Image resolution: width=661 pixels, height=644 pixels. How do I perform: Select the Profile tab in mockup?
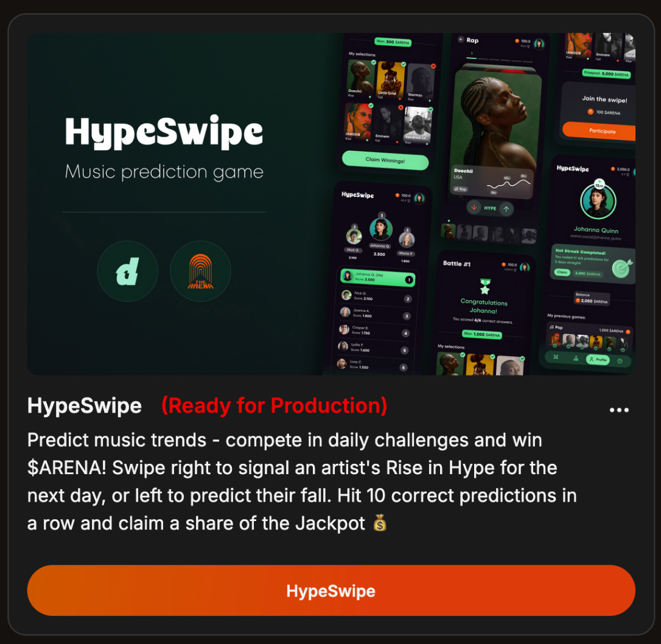pyautogui.click(x=598, y=360)
